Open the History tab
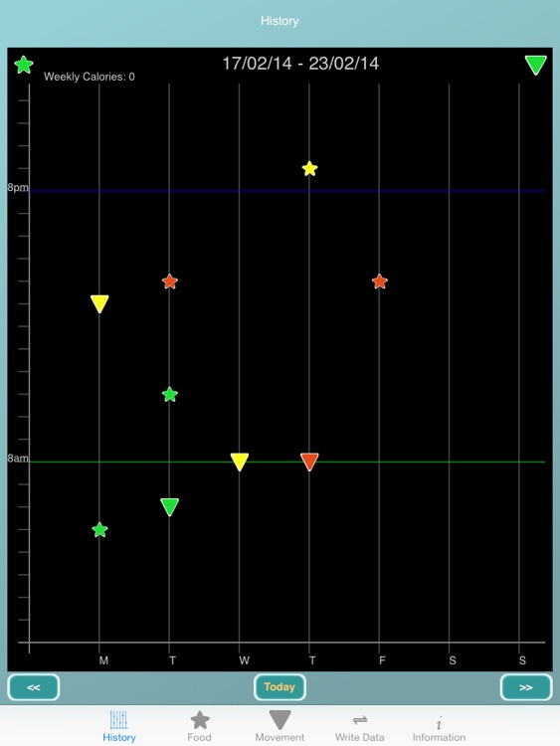This screenshot has width=560, height=746. click(x=119, y=726)
